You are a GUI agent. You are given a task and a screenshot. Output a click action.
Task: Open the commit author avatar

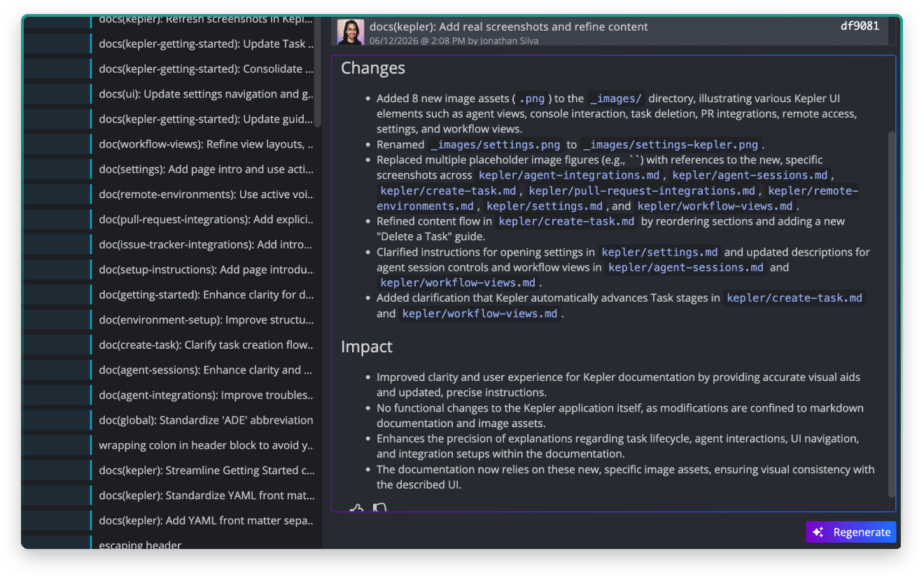click(351, 32)
